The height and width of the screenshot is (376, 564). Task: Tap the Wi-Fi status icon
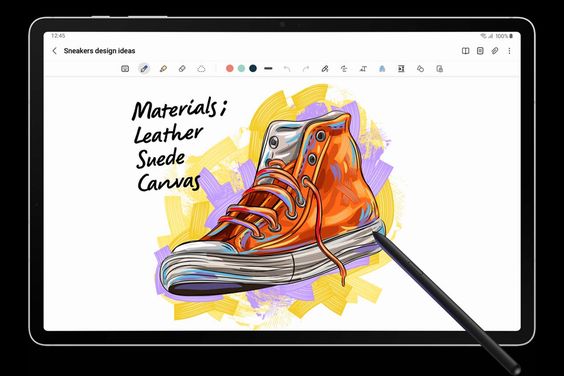click(483, 36)
